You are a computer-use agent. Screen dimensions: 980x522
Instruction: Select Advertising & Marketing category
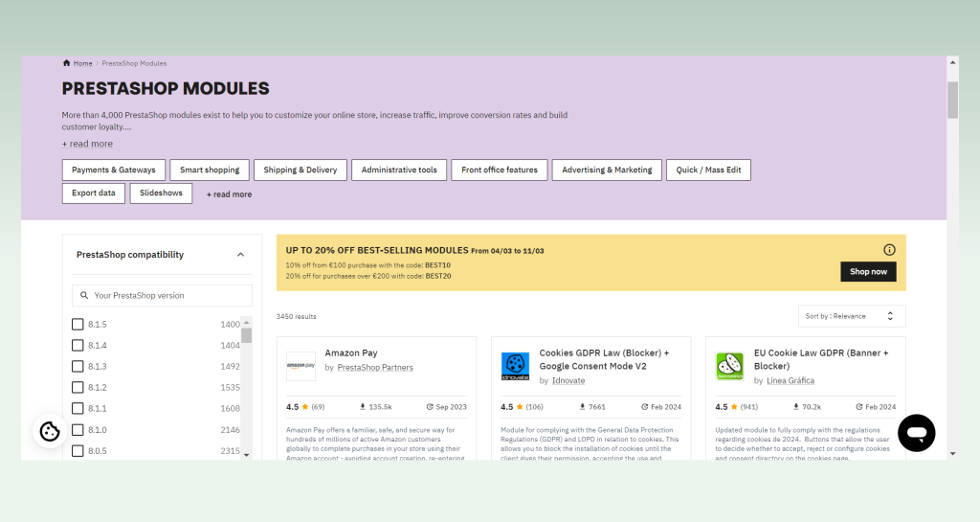(607, 170)
